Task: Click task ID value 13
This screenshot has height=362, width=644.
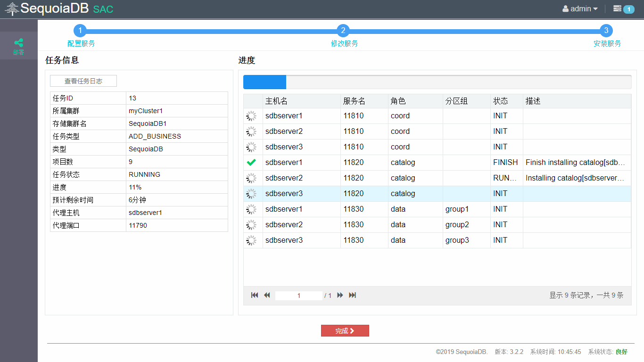Action: tap(132, 98)
